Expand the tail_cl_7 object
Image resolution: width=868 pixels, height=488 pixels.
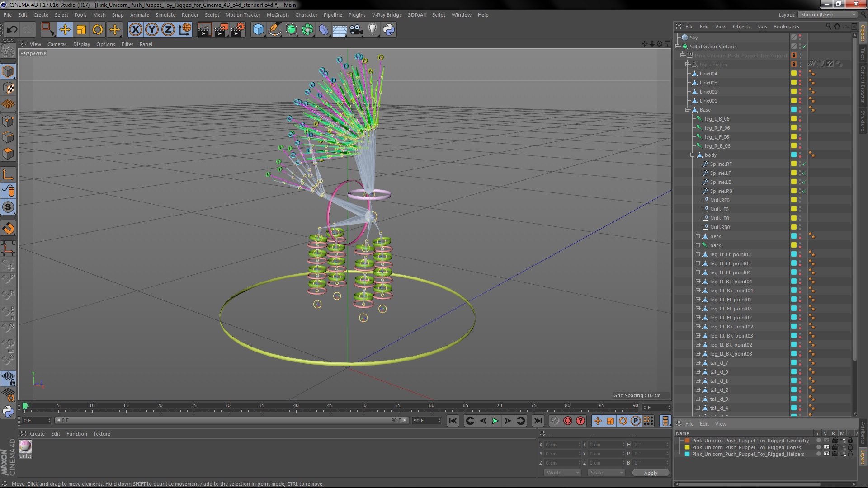pyautogui.click(x=698, y=363)
